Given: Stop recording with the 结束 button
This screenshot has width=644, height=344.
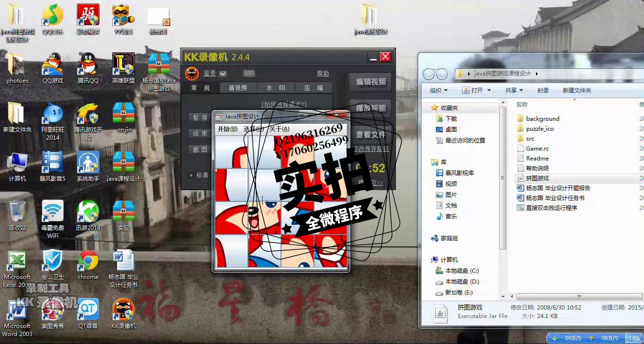Looking at the screenshot, I should (200, 134).
